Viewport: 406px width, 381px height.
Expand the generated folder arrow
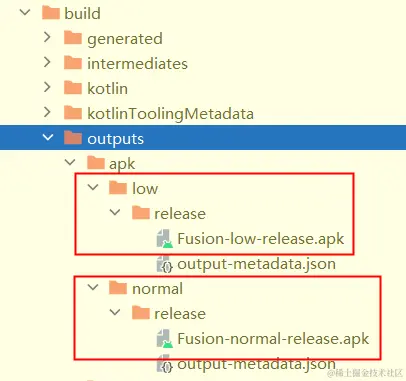[x=47, y=37]
